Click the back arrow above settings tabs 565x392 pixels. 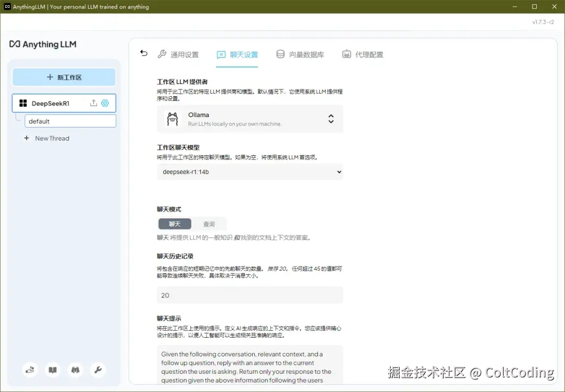pyautogui.click(x=143, y=53)
